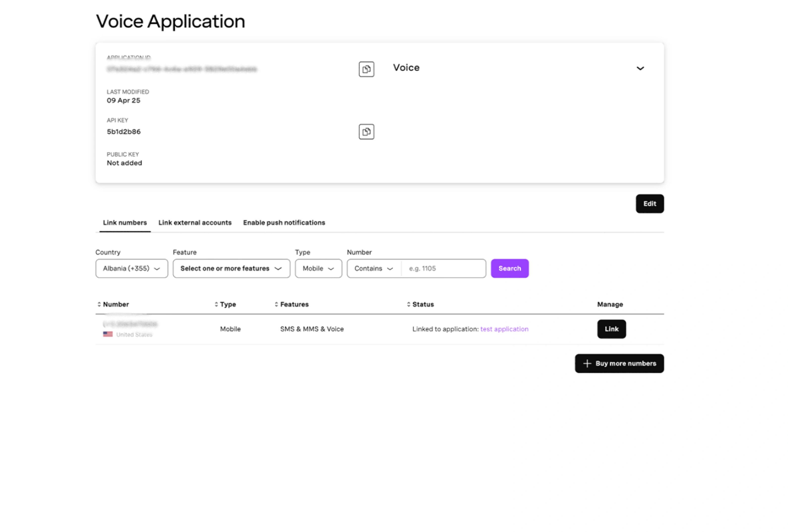Focus the number search input field
Viewport: 788px width, 532px height.
444,269
